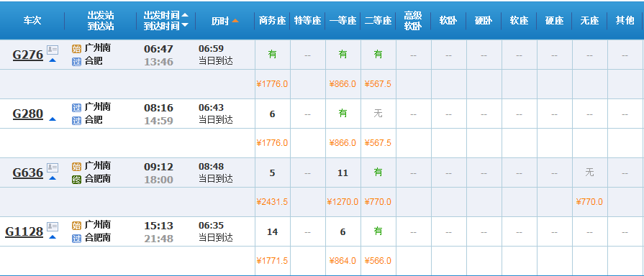Open the ID card icon beside G1128
This screenshot has height=276, width=644.
point(53,226)
